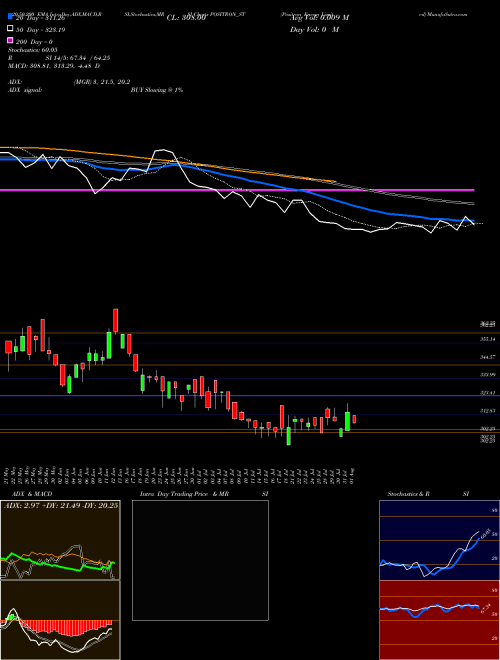500x660 pixels.
Task: Click the white 50 Day legend swatch
Action: 10,29
